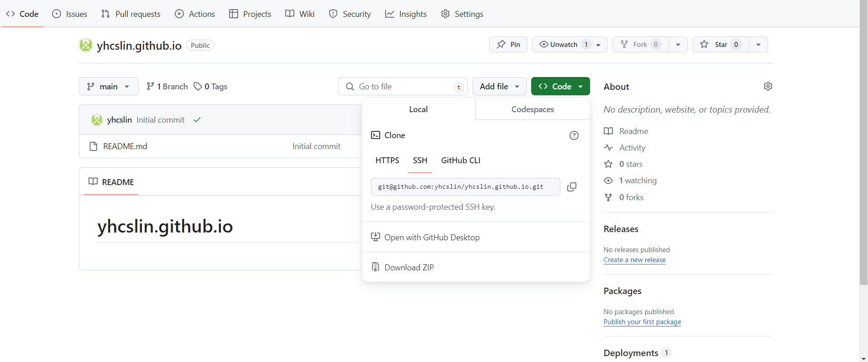Open README.md's Initial commit link
This screenshot has height=362, width=868.
[316, 146]
